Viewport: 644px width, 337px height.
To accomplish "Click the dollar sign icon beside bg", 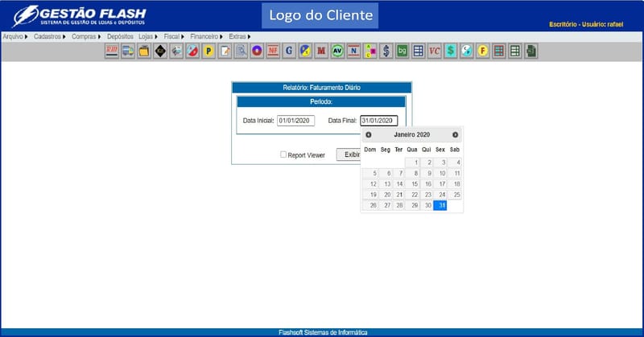I will point(386,51).
